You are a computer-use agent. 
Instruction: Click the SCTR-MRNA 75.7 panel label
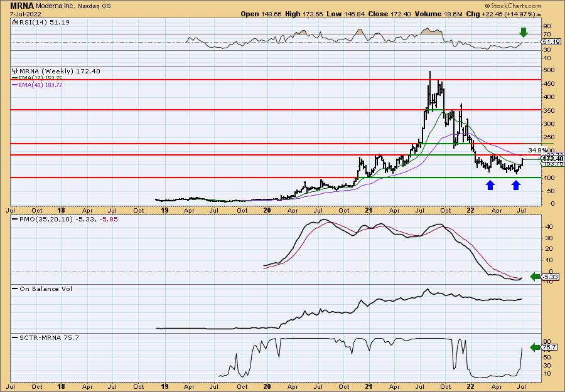coord(49,337)
